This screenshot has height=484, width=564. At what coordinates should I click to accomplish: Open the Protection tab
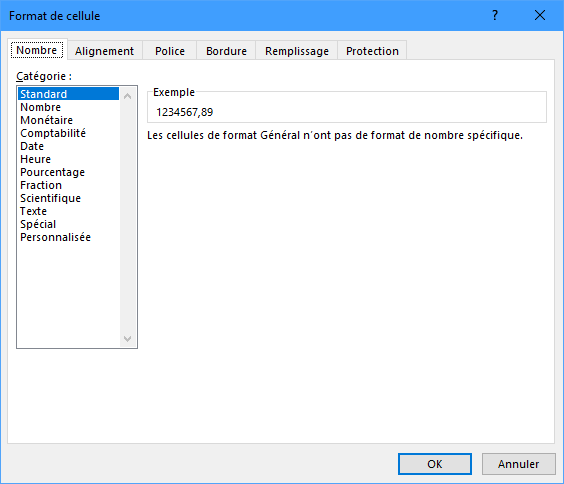(x=372, y=51)
